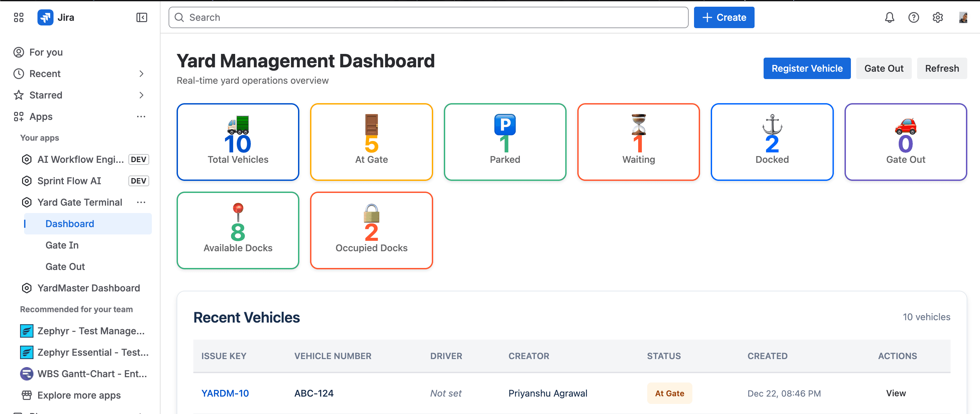The width and height of the screenshot is (980, 414).
Task: Open the settings gear icon
Action: tap(938, 17)
